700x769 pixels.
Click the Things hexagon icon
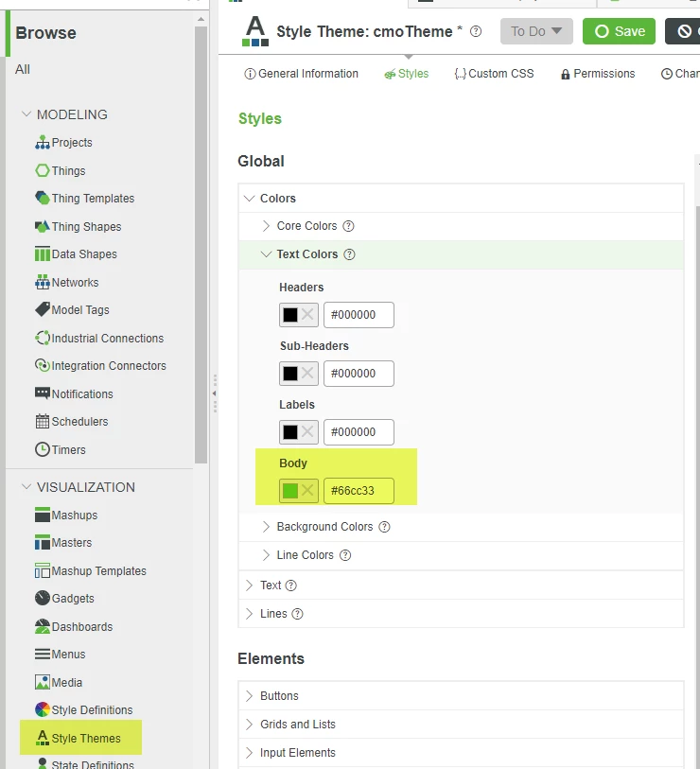coord(43,170)
